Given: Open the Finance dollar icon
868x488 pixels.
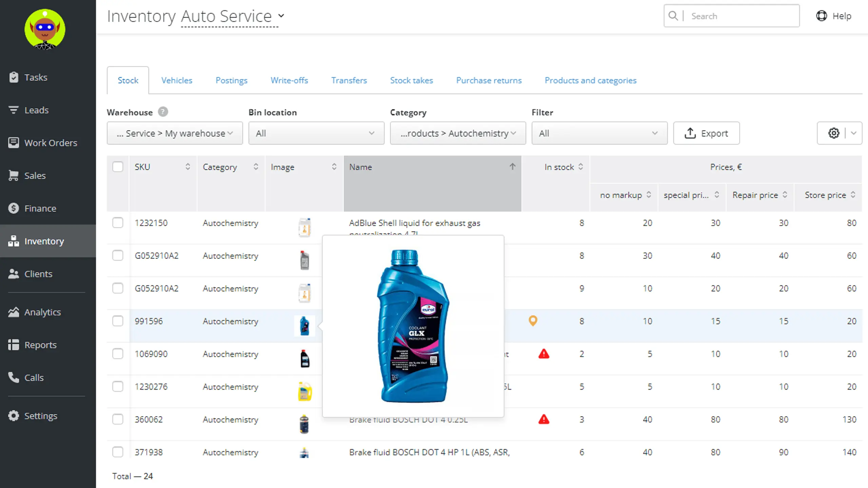Looking at the screenshot, I should (14, 208).
